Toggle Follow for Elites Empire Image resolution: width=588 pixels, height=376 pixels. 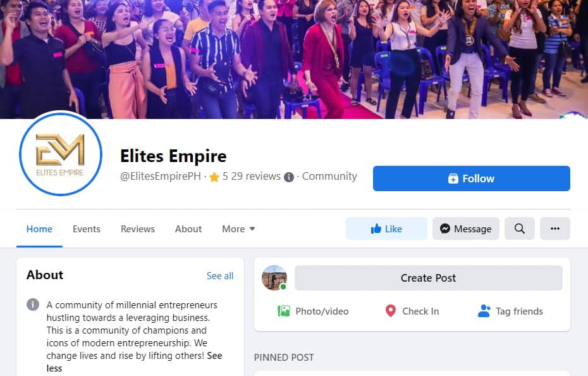pos(472,179)
